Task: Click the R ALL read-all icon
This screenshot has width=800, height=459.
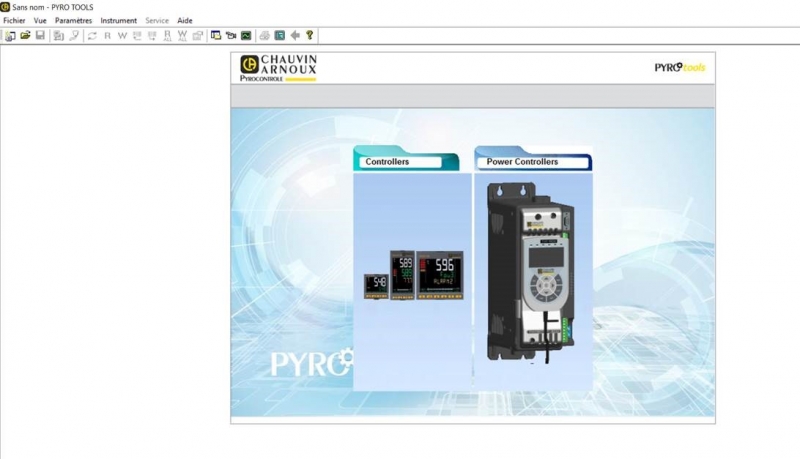Action: pyautogui.click(x=167, y=36)
